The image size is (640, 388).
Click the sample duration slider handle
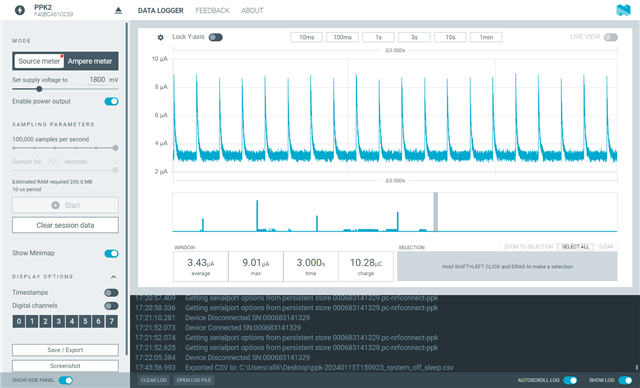(116, 170)
